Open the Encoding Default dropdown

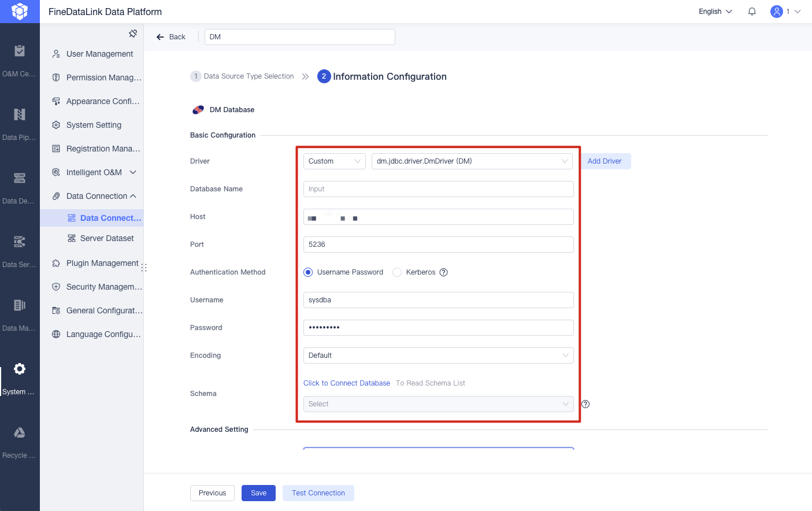(439, 356)
